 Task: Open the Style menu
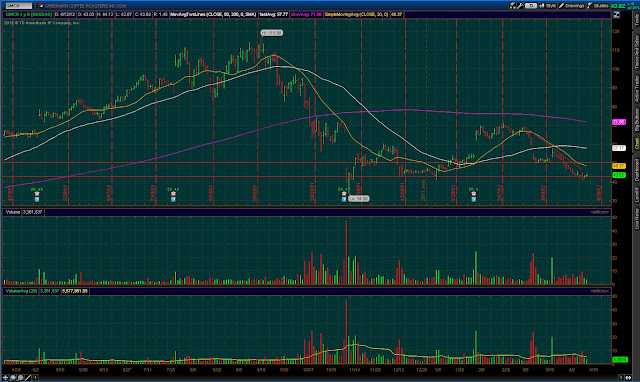point(548,6)
